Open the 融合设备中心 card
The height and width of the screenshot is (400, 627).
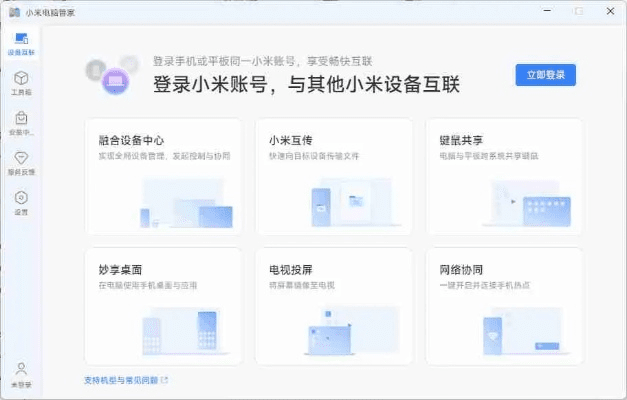[163, 177]
